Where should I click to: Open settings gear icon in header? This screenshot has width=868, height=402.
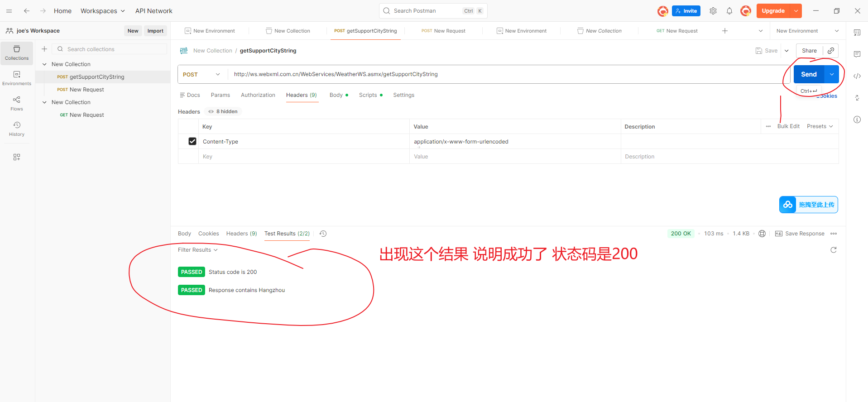(713, 11)
